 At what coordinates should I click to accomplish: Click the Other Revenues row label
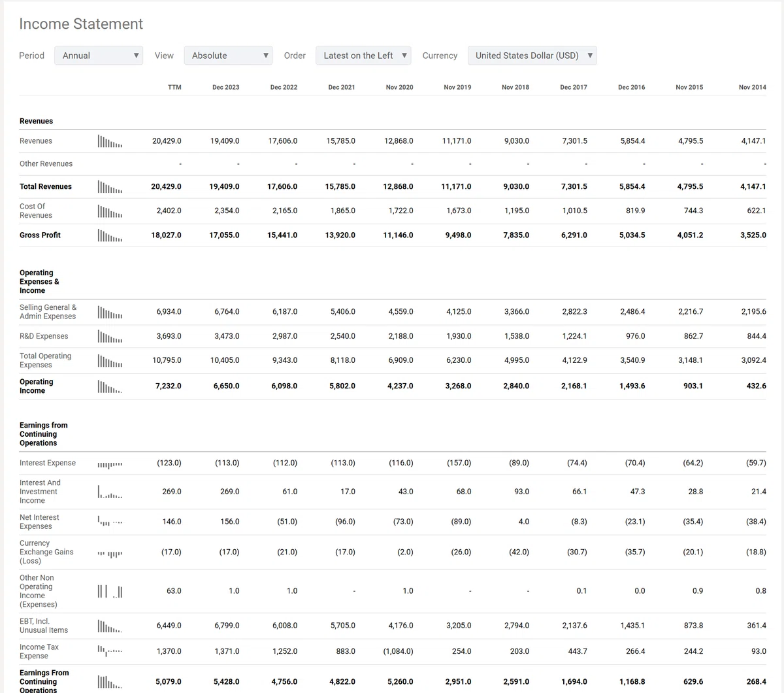pyautogui.click(x=46, y=164)
